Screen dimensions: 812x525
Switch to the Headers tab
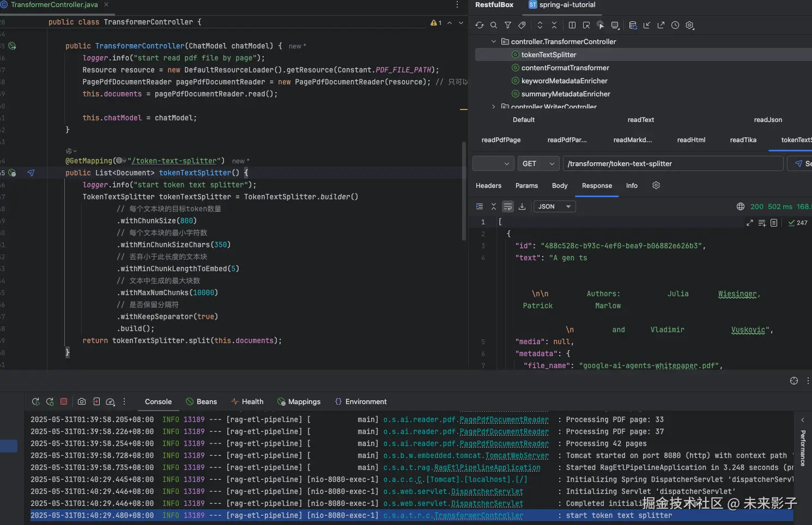(x=488, y=186)
